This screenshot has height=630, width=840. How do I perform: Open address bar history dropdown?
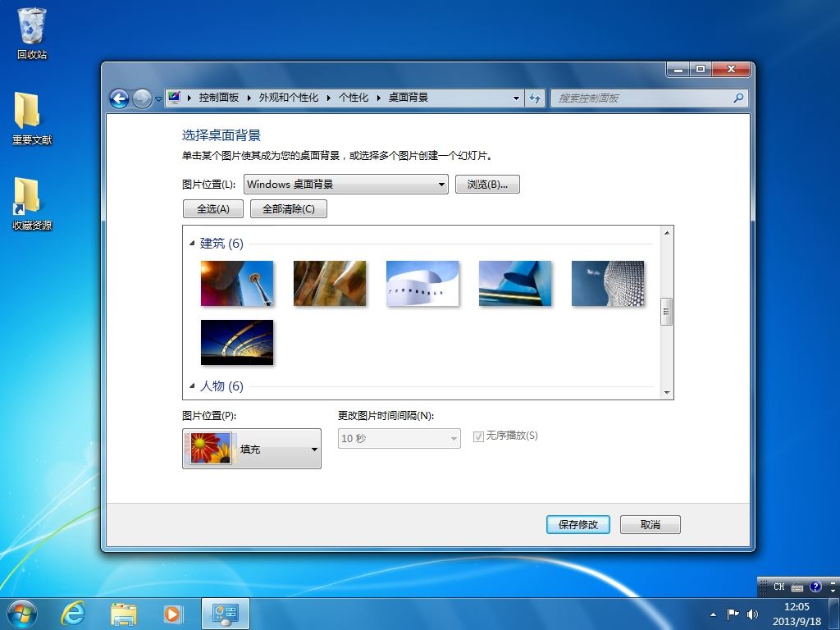point(516,98)
